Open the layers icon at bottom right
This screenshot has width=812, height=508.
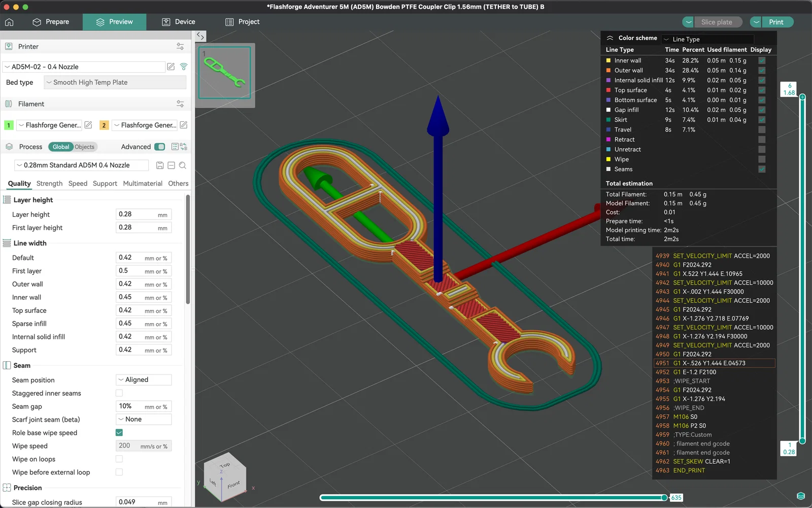coord(801,496)
